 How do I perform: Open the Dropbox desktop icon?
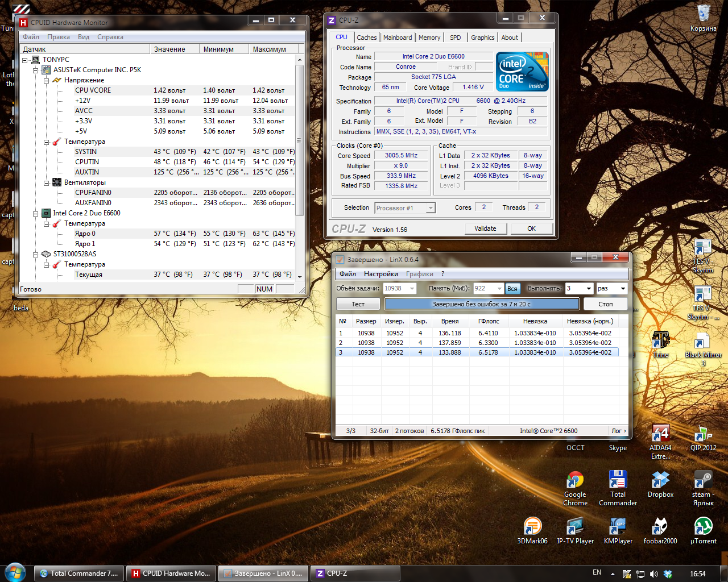point(660,480)
